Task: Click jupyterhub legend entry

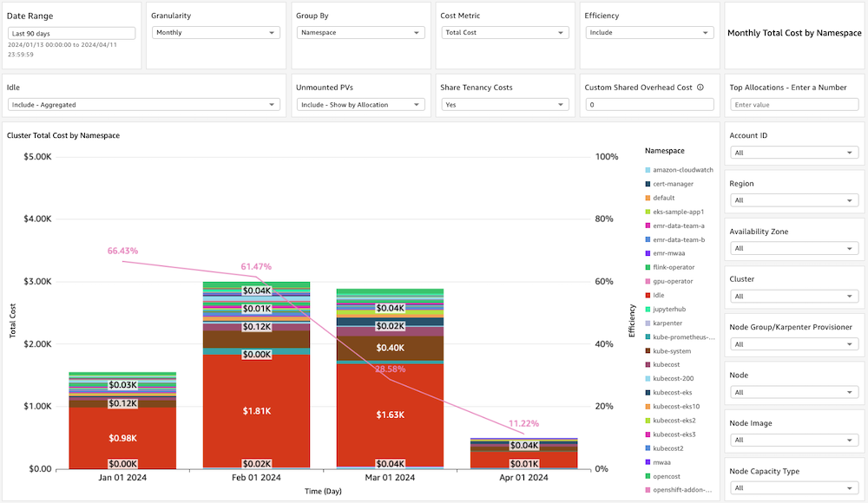Action: tap(666, 310)
